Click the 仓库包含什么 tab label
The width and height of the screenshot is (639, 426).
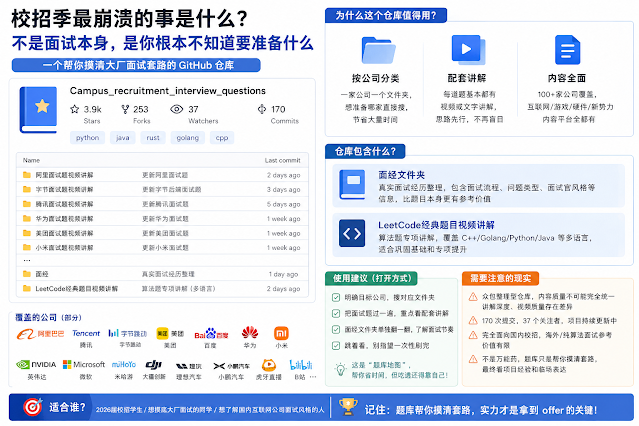pos(365,151)
